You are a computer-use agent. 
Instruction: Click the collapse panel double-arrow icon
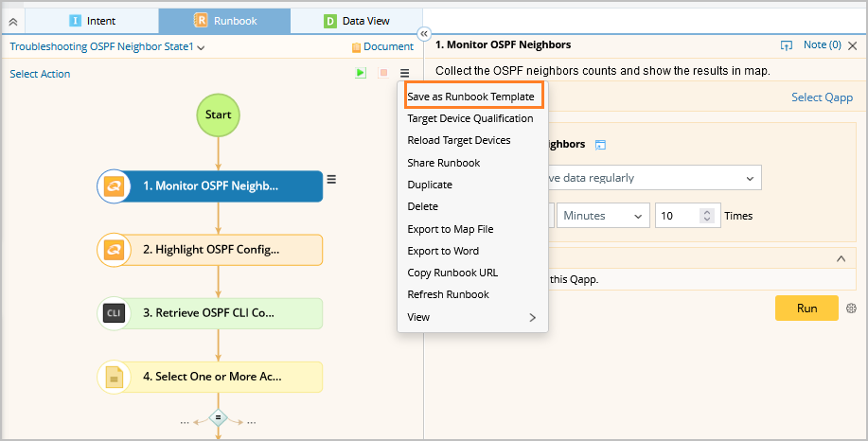coord(424,32)
